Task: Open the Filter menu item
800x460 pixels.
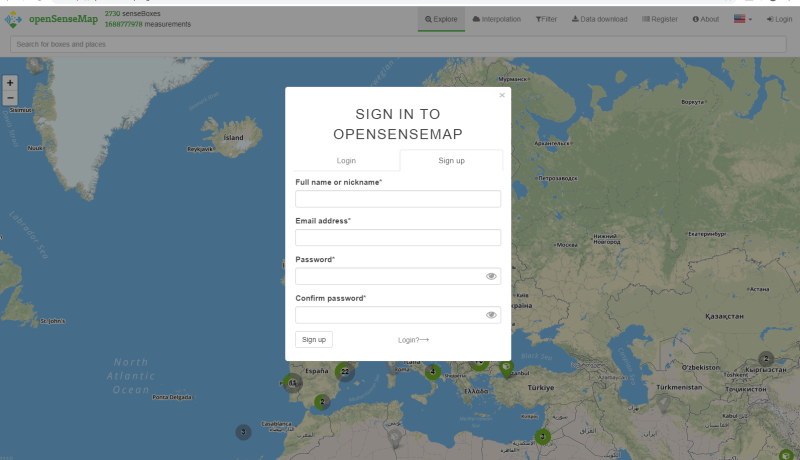Action: point(546,19)
